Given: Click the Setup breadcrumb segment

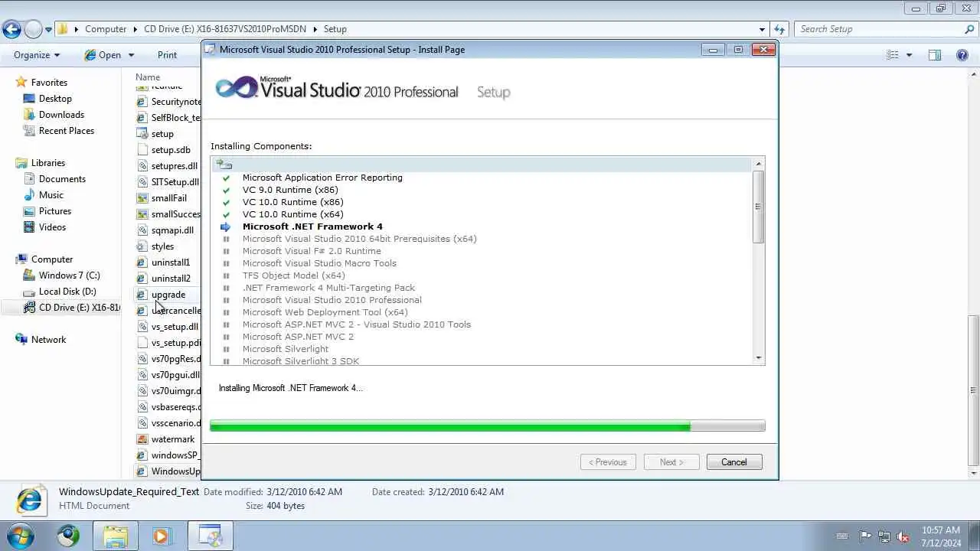Looking at the screenshot, I should [x=335, y=29].
